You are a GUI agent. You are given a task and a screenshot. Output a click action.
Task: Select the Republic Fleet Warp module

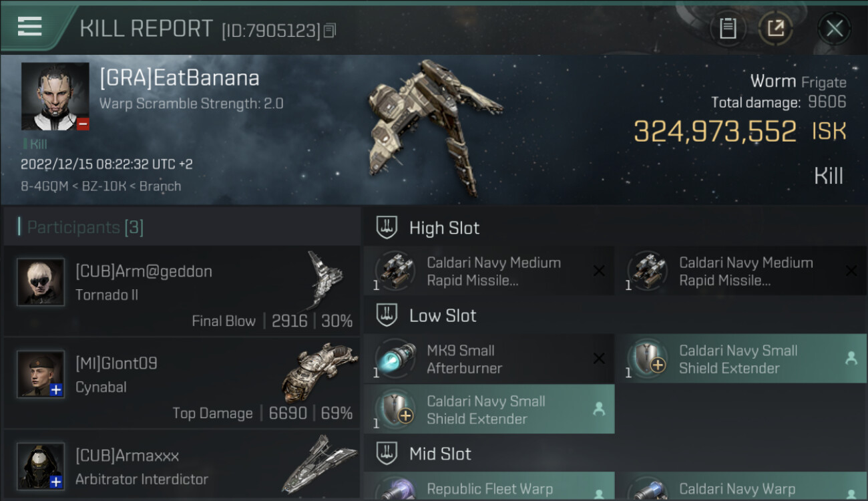489,486
